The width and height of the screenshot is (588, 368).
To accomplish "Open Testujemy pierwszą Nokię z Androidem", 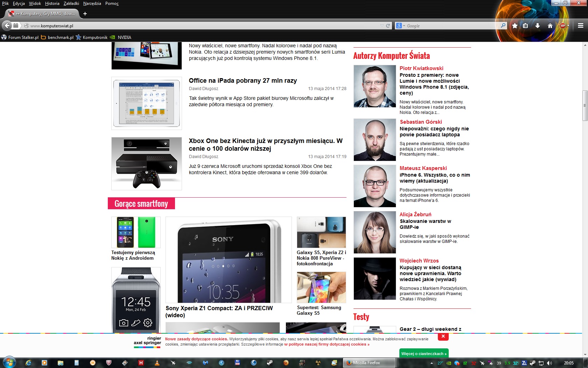I will 133,255.
